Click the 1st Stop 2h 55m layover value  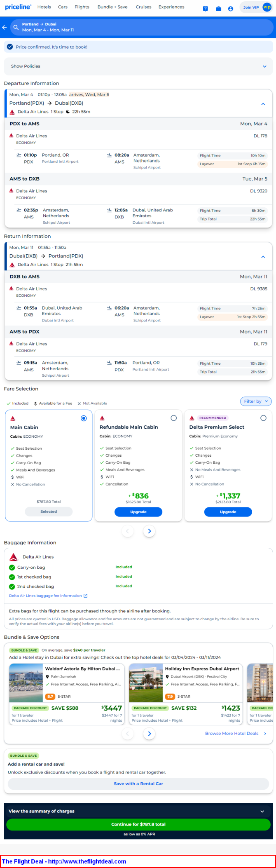(x=251, y=317)
